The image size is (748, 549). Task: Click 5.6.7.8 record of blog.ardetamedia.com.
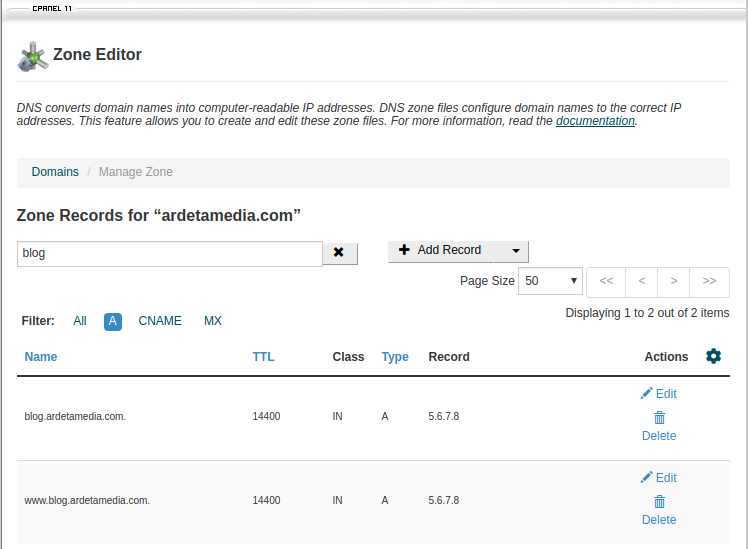(x=444, y=416)
